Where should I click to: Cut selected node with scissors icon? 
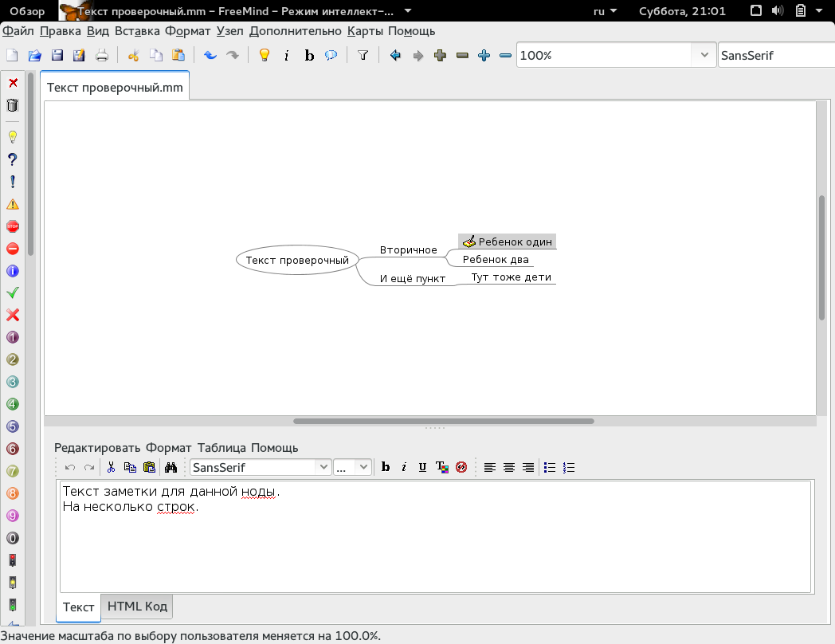[x=133, y=55]
